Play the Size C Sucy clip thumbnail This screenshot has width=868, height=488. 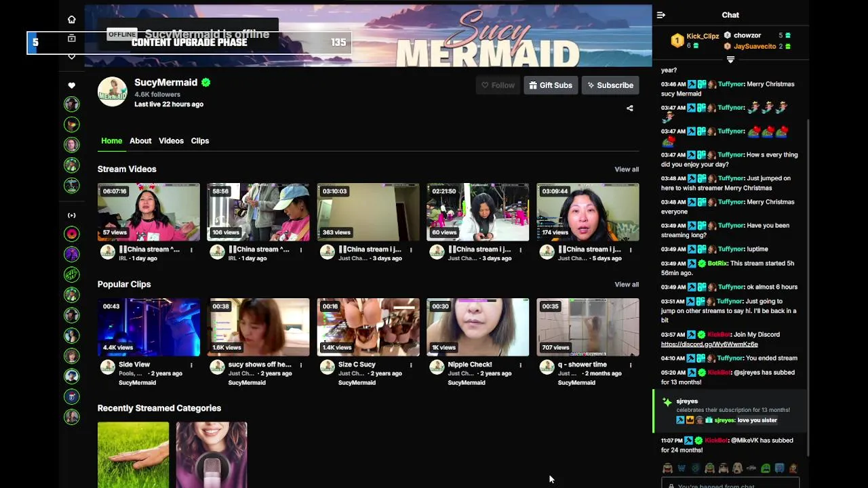coord(368,327)
